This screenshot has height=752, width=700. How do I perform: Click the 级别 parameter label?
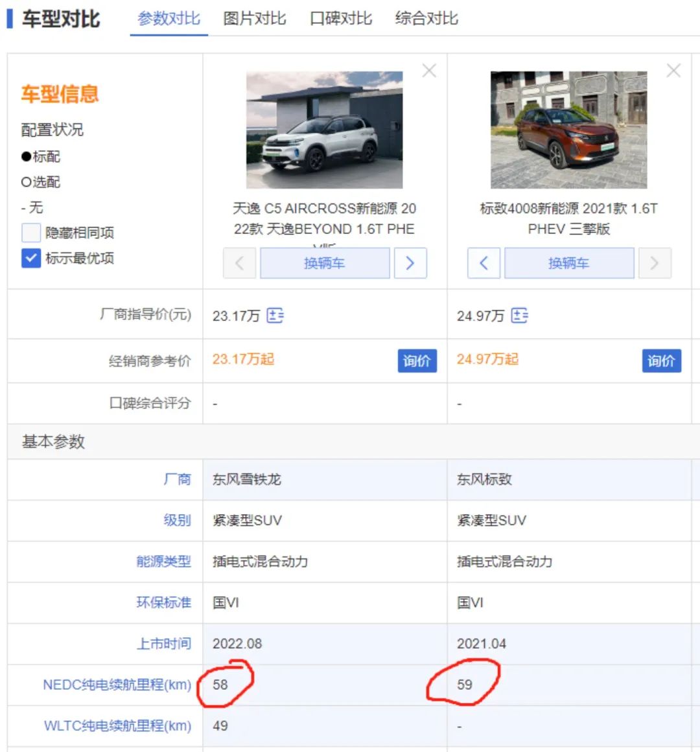click(178, 520)
